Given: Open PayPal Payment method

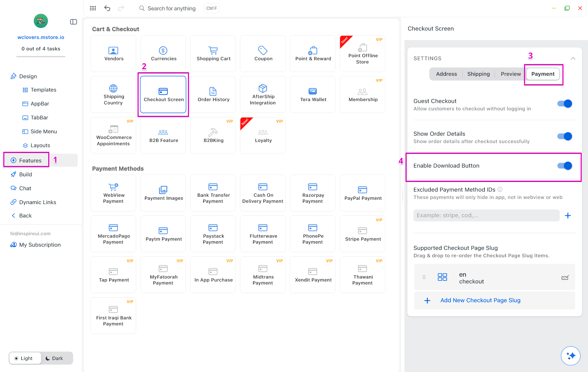Looking at the screenshot, I should coord(362,193).
